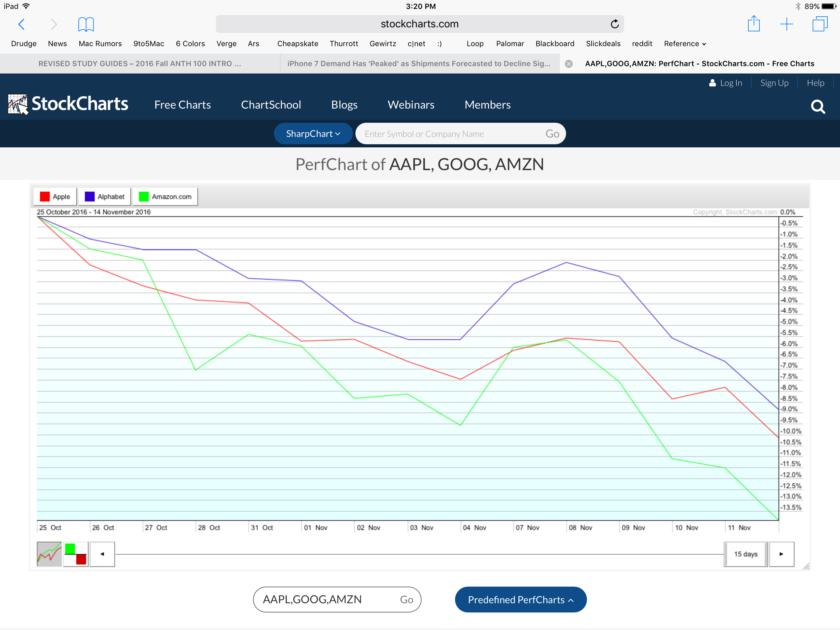Reload the stockcharts.com page
Viewport: 840px width, 630px height.
614,24
